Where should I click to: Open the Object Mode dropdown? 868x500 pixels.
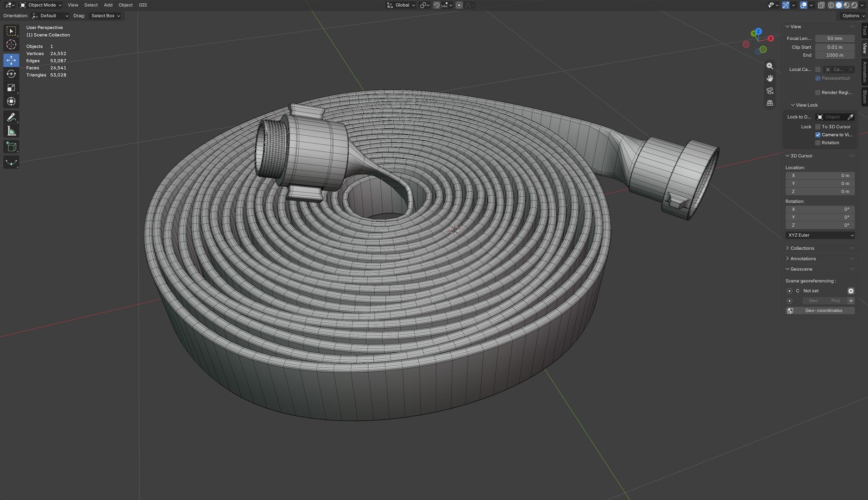[41, 5]
